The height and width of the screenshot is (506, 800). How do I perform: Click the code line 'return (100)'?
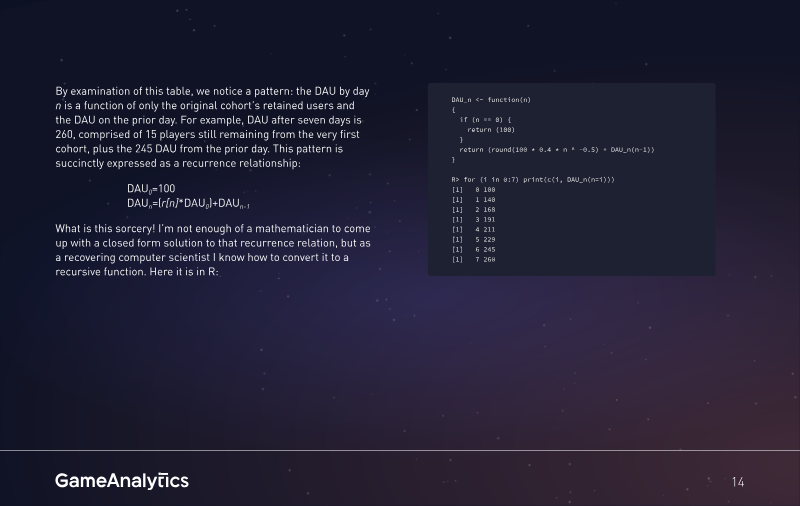tap(491, 130)
